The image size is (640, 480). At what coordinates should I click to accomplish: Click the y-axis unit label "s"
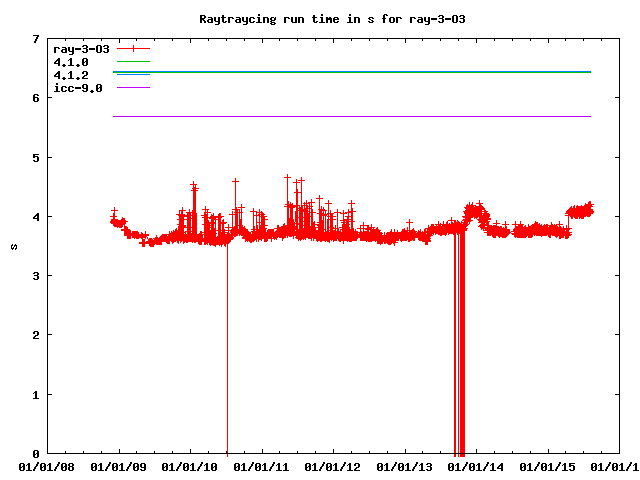click(13, 246)
